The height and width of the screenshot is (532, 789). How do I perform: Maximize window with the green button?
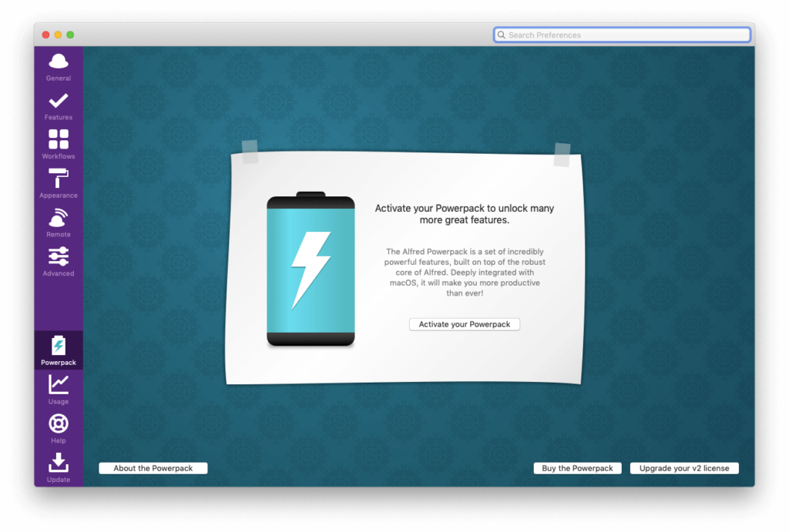70,35
